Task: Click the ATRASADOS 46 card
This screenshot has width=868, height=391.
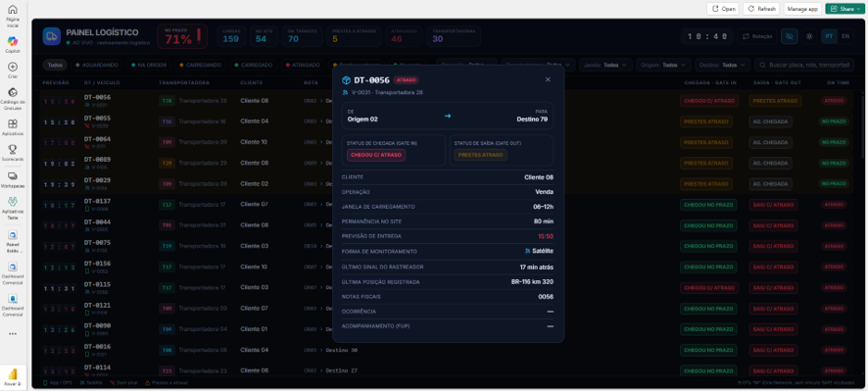Action: point(405,36)
